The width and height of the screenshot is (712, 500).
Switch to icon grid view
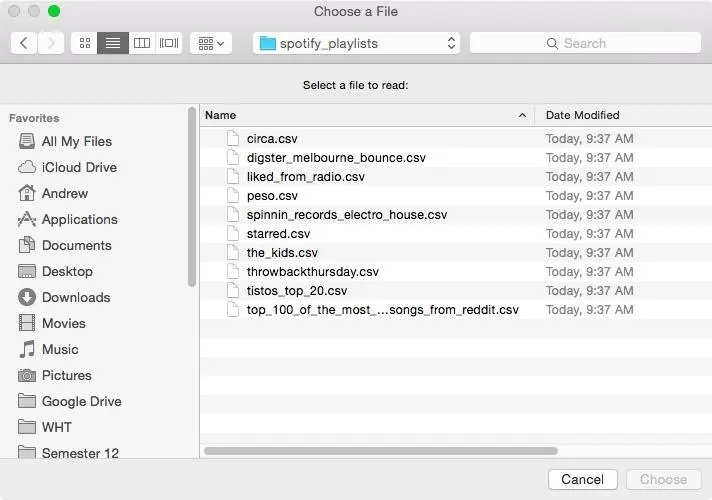[x=84, y=43]
